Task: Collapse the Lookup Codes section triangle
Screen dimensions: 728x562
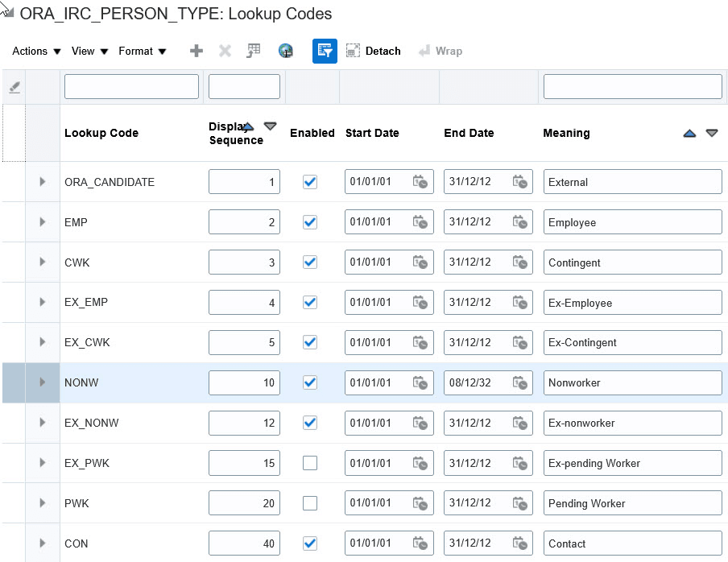Action: pyautogui.click(x=8, y=11)
